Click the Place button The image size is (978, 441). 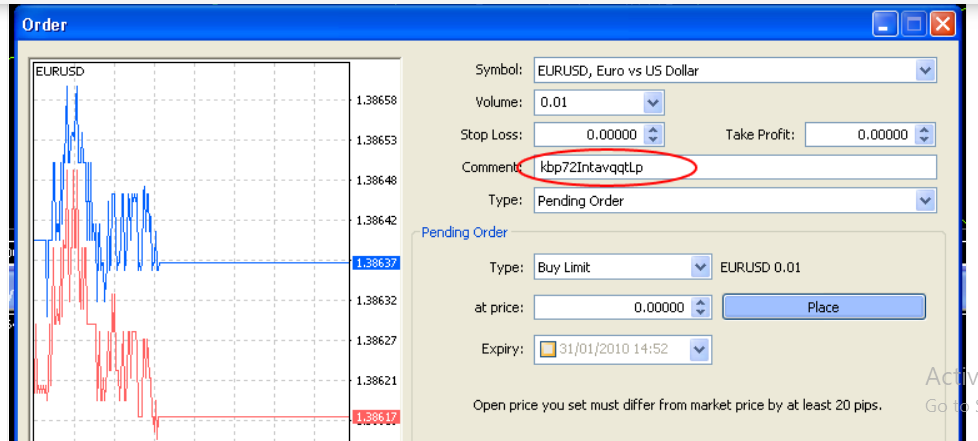(823, 308)
